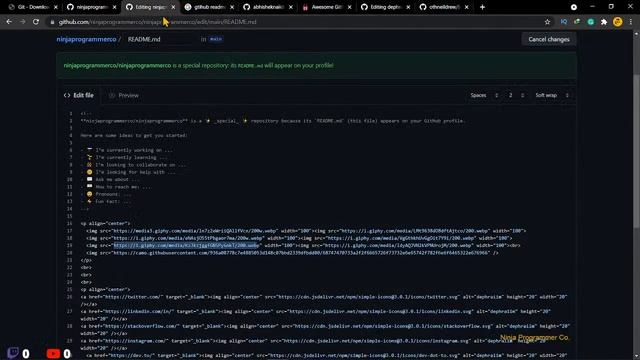Close the github readme tab

(232, 7)
